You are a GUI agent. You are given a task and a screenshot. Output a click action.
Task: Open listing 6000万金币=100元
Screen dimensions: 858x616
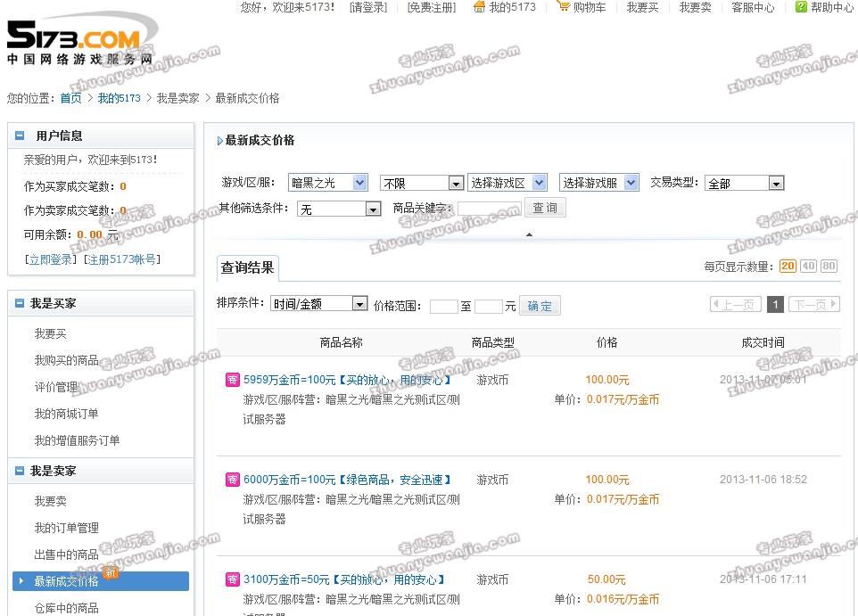[347, 480]
